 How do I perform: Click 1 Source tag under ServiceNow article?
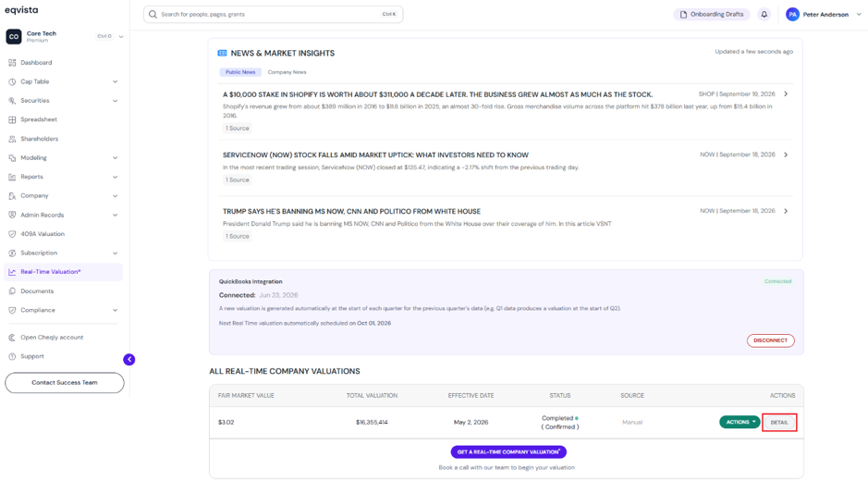pyautogui.click(x=237, y=180)
